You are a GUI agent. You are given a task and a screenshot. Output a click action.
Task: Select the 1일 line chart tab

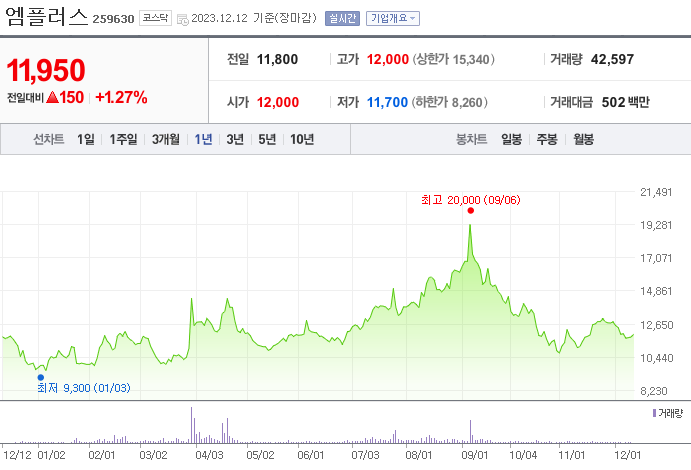[x=86, y=140]
